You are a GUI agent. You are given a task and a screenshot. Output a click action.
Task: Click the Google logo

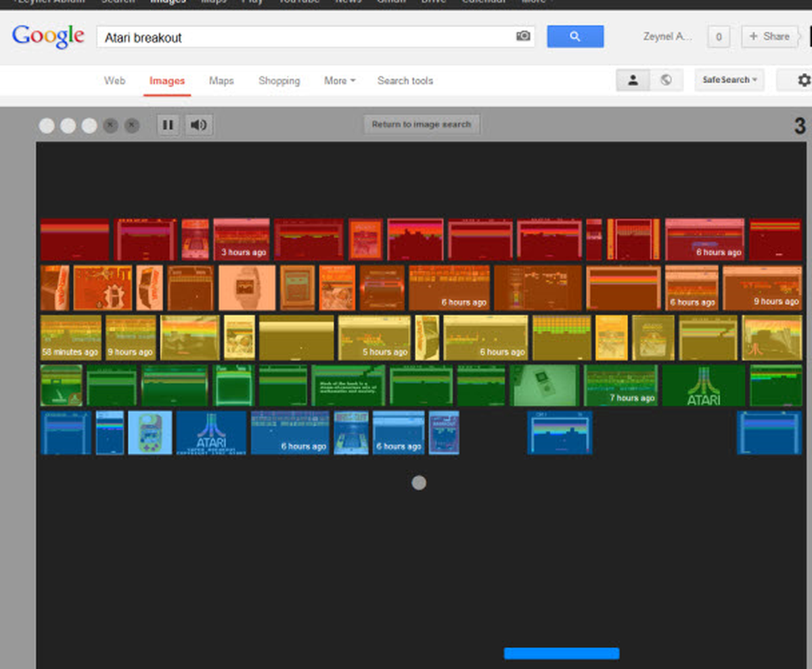[x=48, y=37]
